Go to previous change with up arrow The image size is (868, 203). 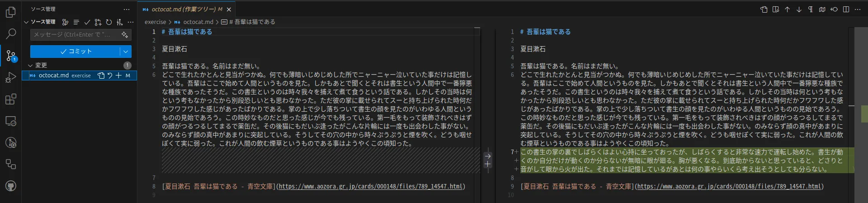click(787, 9)
